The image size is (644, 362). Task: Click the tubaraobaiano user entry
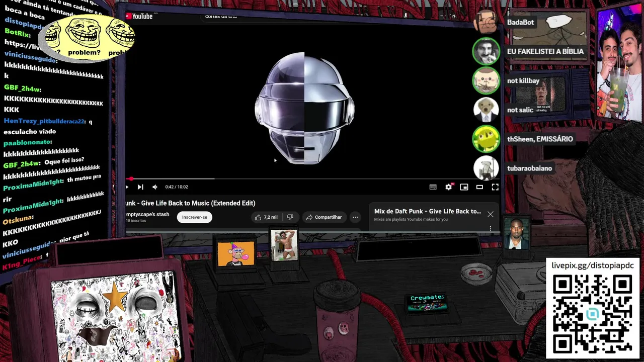tap(529, 168)
